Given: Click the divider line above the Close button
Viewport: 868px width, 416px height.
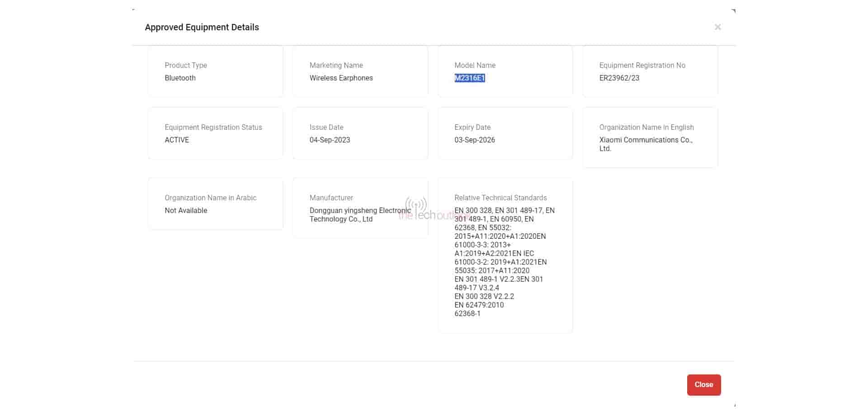Looking at the screenshot, I should [434, 361].
